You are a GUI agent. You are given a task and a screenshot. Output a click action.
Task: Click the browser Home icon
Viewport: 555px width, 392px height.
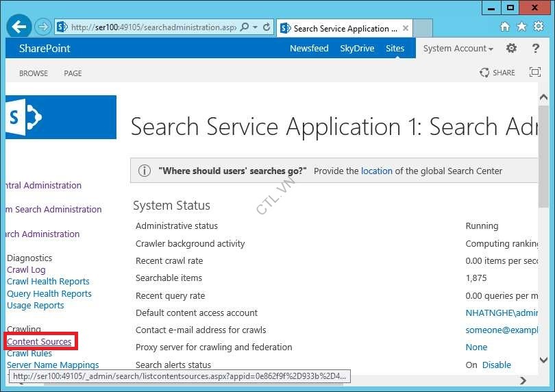pos(505,27)
